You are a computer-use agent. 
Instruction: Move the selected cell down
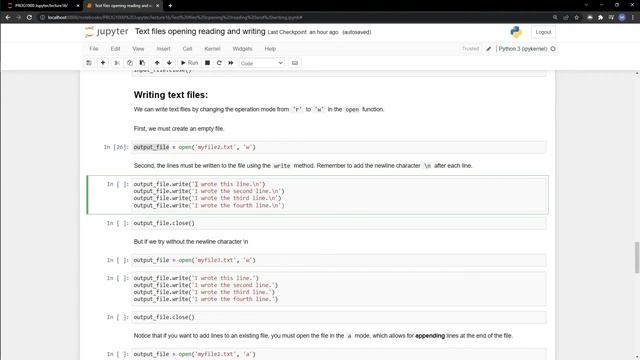169,63
